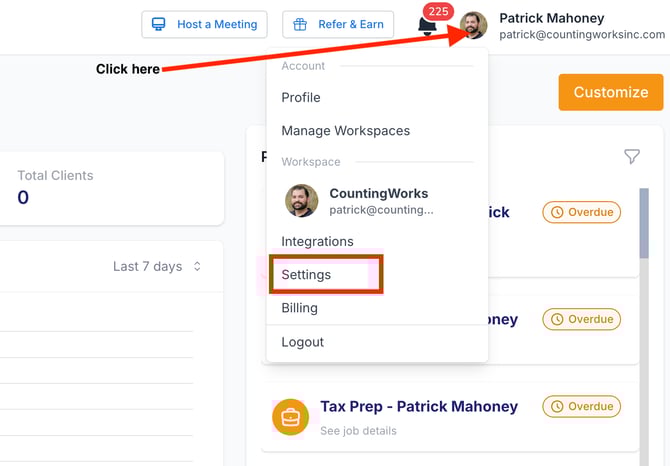
Task: Click the notification bell icon
Action: (x=428, y=27)
